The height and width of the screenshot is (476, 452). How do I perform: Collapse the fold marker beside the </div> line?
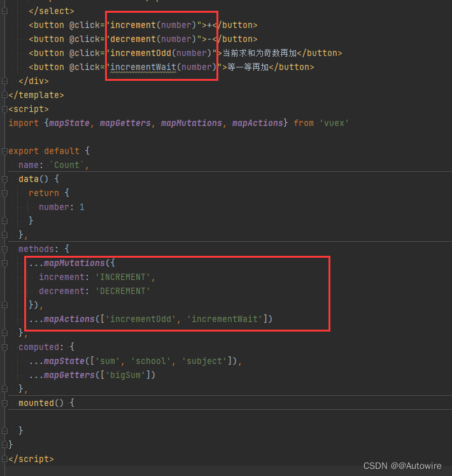4,81
